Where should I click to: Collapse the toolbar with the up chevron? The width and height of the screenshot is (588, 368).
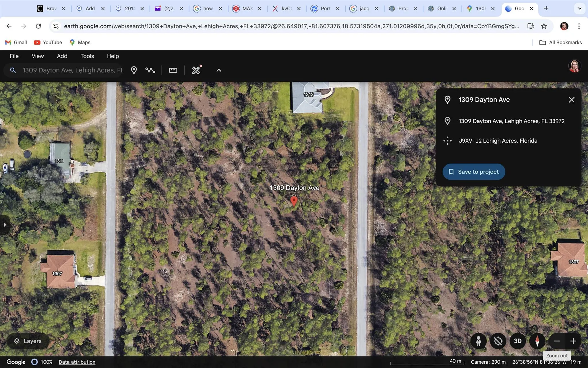tap(219, 70)
